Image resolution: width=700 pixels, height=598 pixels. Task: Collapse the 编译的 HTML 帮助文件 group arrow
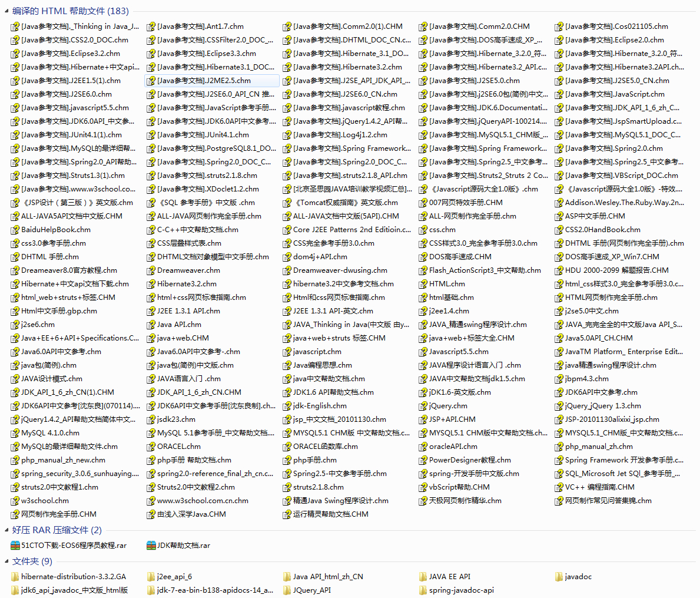[x=6, y=11]
